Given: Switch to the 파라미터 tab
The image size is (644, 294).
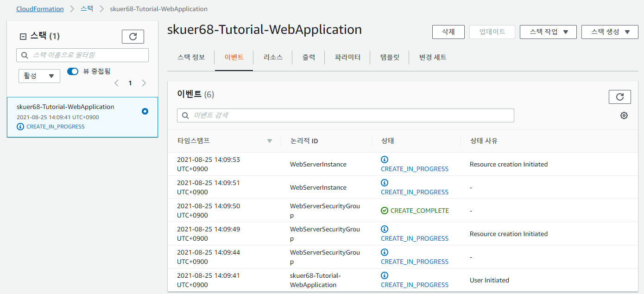Looking at the screenshot, I should (x=347, y=58).
